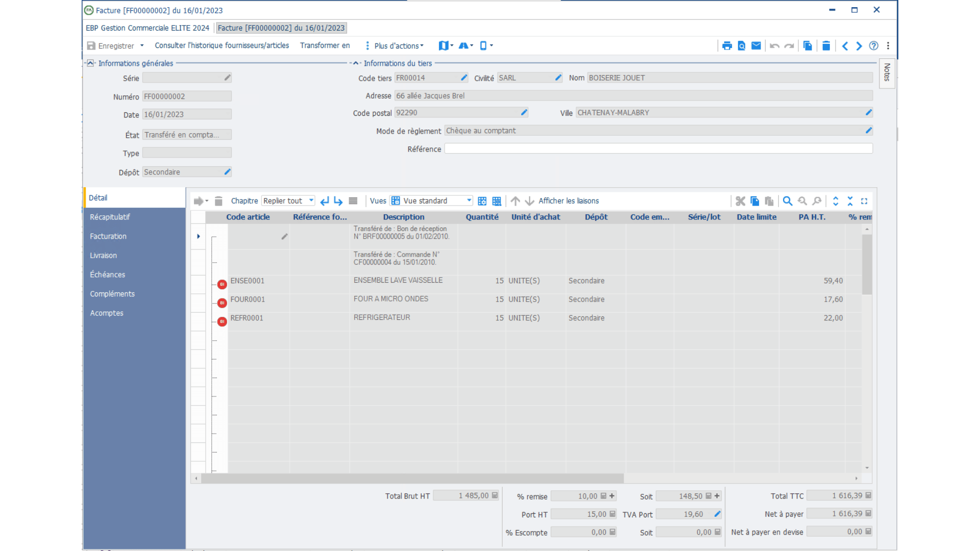Image resolution: width=980 pixels, height=551 pixels.
Task: Click the fullscreen expand icon in the grid toolbar
Action: pos(864,201)
